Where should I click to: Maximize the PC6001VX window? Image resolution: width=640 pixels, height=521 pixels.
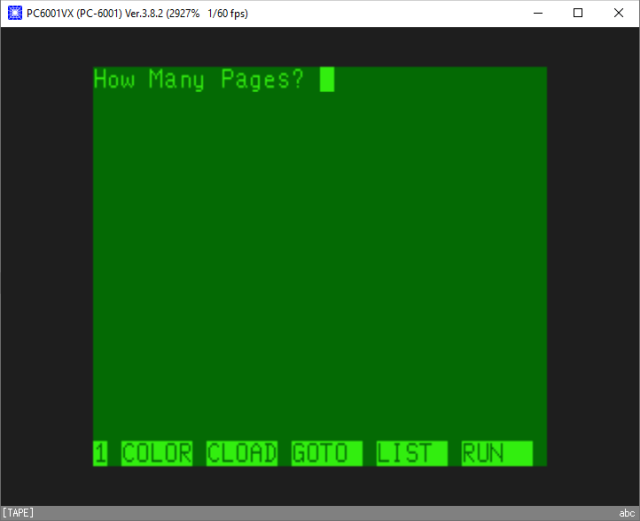578,13
